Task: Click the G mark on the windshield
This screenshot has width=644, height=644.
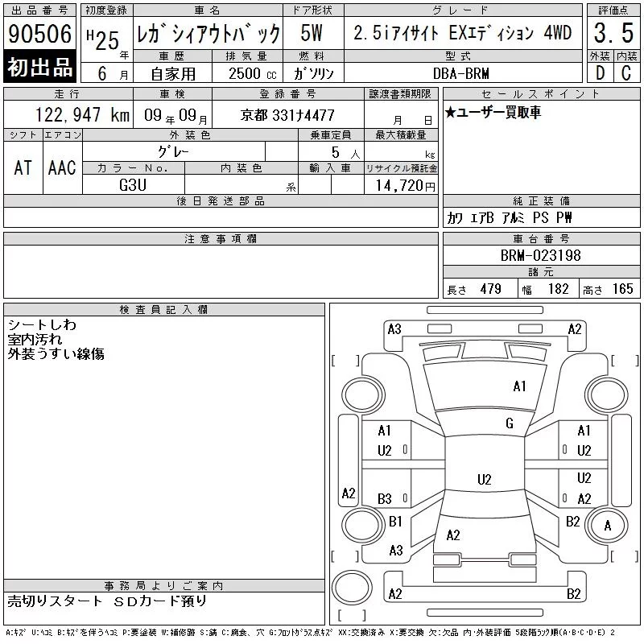Action: [510, 423]
